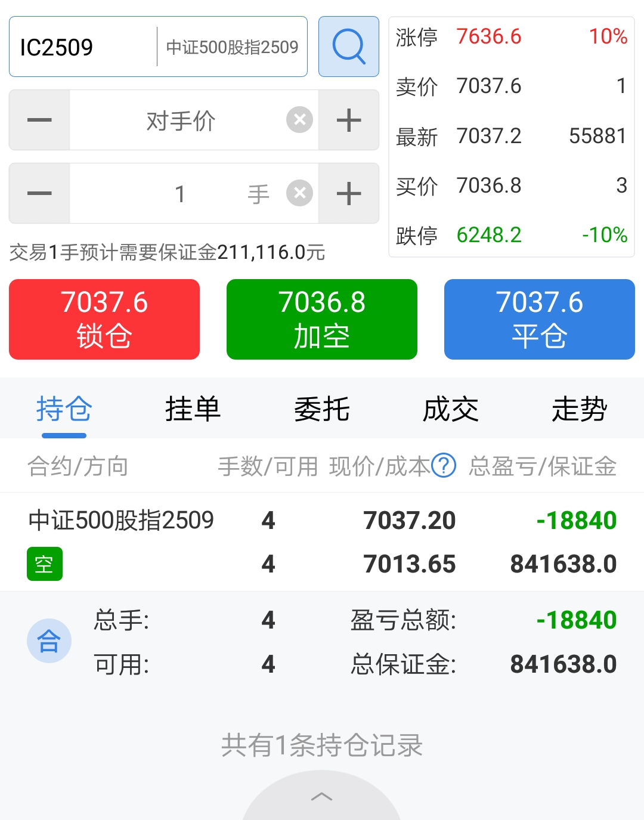Image resolution: width=644 pixels, height=820 pixels.
Task: Tap the green 空 direction badge
Action: [45, 564]
